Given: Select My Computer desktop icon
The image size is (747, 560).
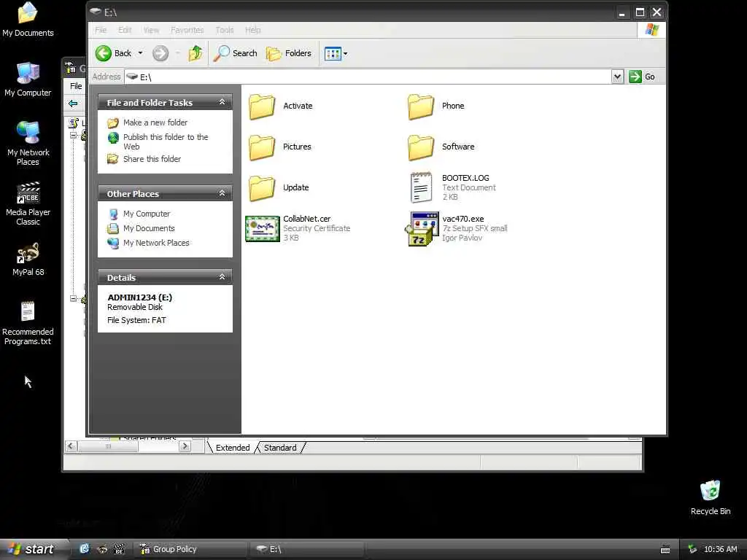Looking at the screenshot, I should (28, 79).
